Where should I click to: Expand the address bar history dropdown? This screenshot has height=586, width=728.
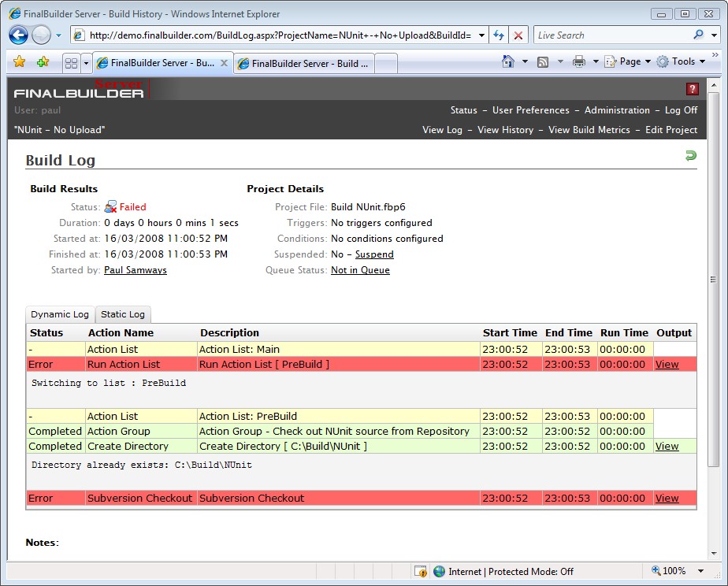point(482,35)
